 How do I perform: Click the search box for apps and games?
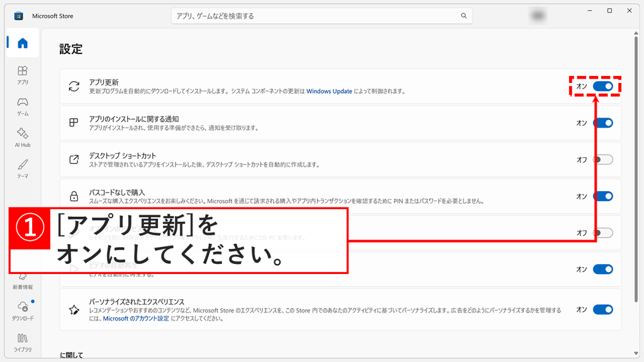pyautogui.click(x=321, y=16)
